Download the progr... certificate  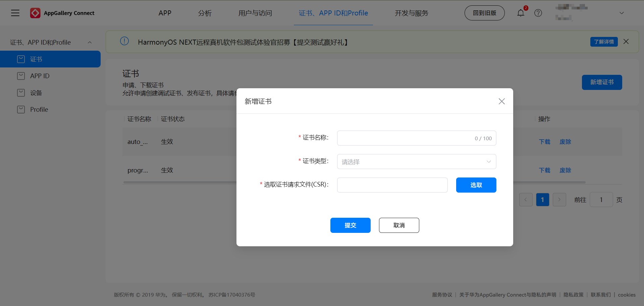(x=544, y=170)
